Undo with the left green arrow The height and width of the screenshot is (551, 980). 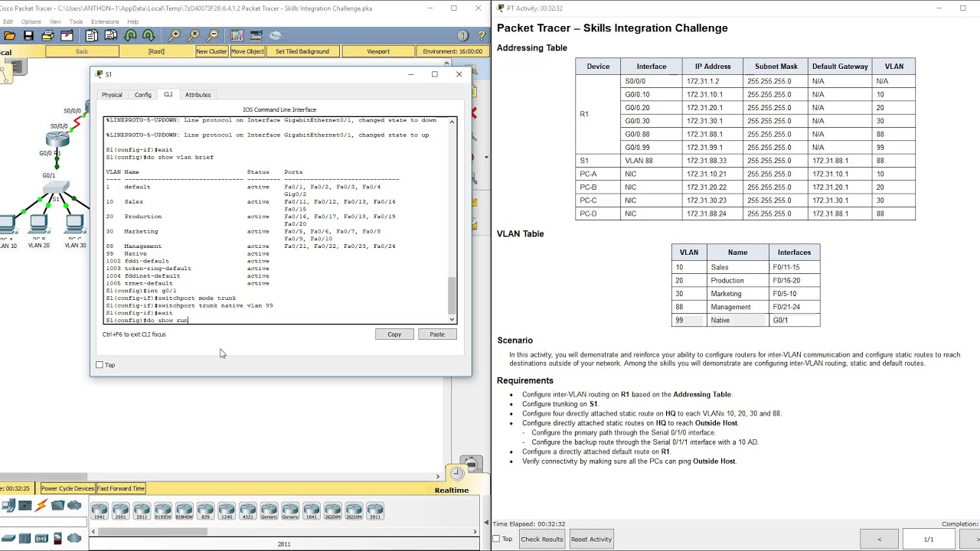130,35
